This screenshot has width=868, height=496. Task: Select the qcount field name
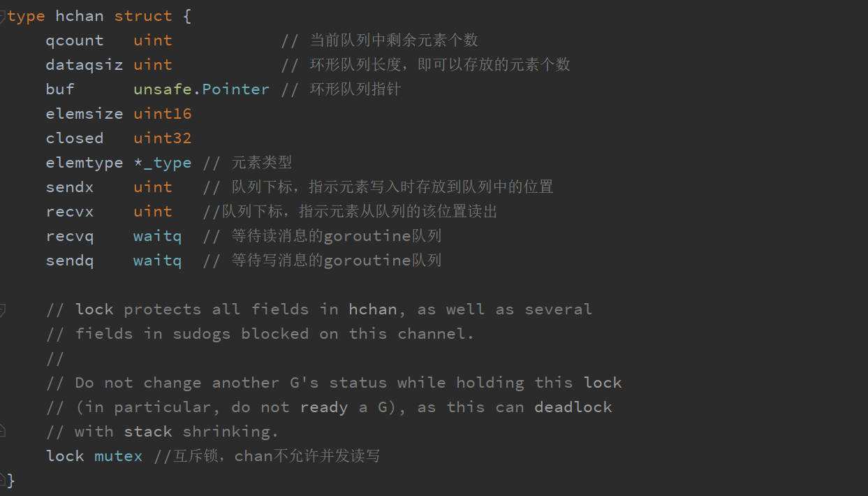coord(75,41)
